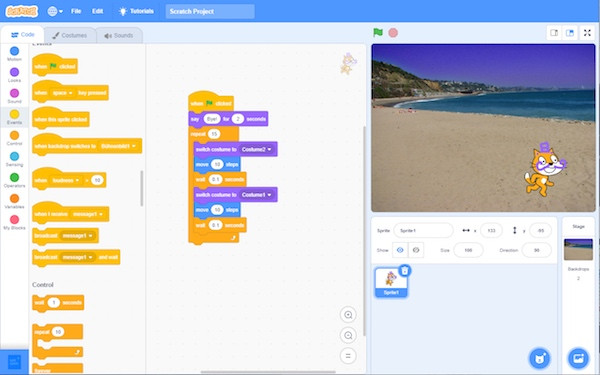
Task: Select the Sensing block category
Action: point(14,159)
